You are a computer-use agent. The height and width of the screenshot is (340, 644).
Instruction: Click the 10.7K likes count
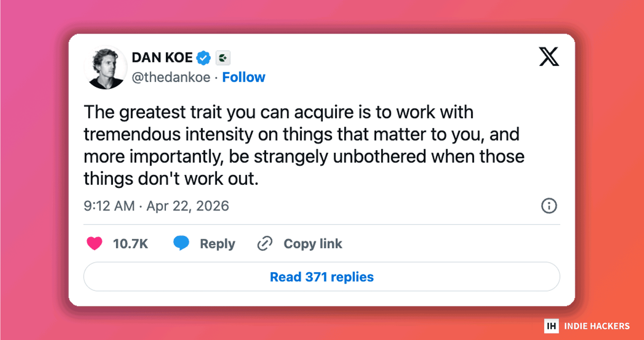pyautogui.click(x=130, y=244)
